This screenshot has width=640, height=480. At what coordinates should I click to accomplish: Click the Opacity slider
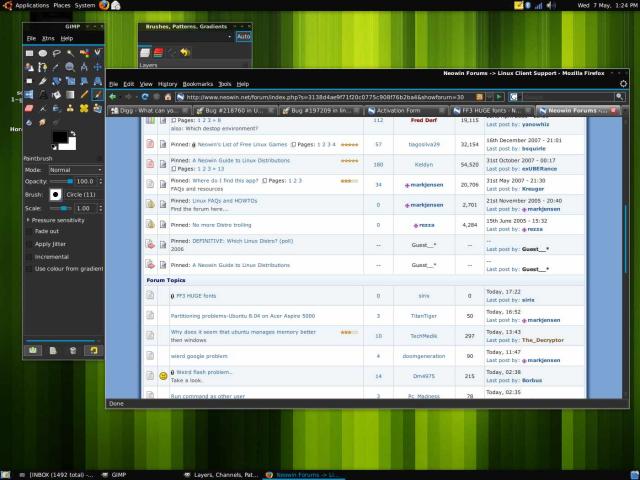[x=61, y=181]
